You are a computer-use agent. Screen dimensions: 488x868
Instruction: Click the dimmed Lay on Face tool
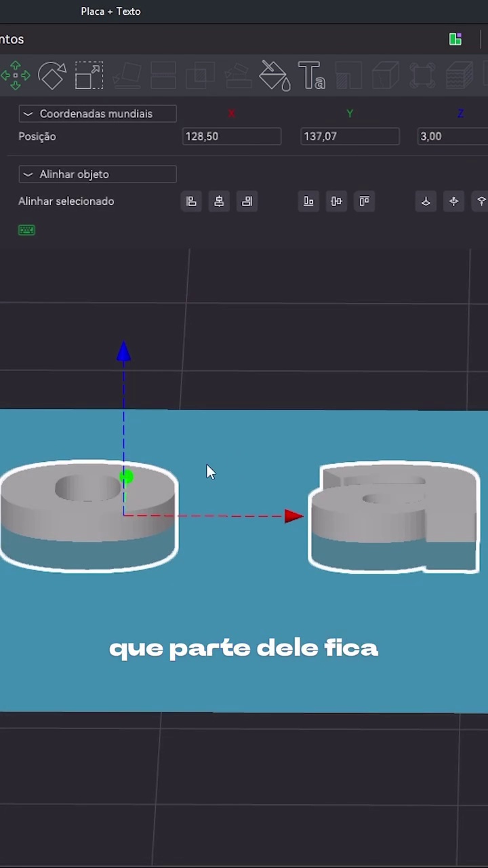(x=126, y=75)
